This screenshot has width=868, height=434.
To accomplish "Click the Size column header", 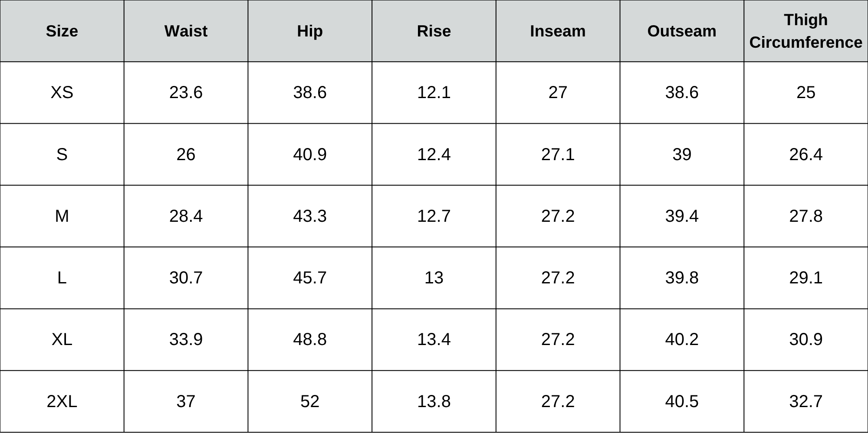I will (62, 31).
